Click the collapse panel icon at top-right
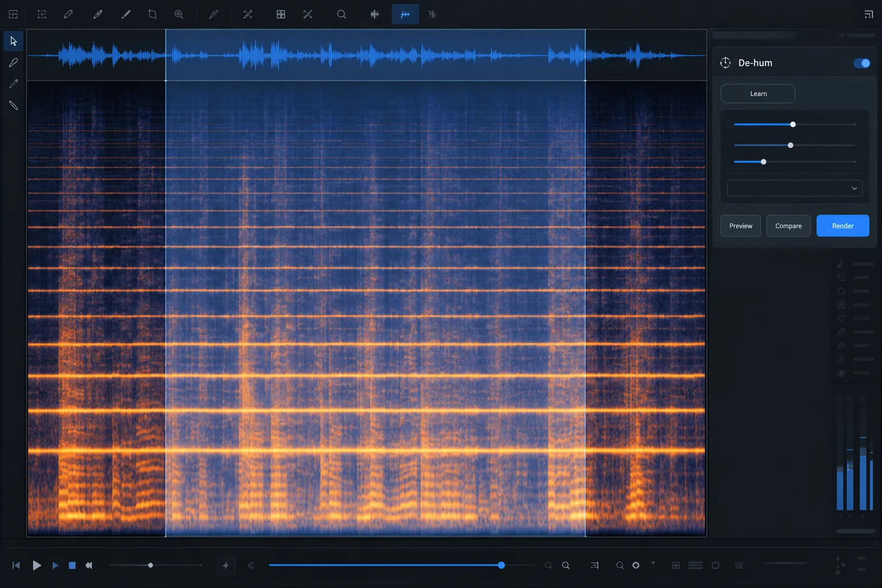The height and width of the screenshot is (588, 882). pyautogui.click(x=868, y=14)
